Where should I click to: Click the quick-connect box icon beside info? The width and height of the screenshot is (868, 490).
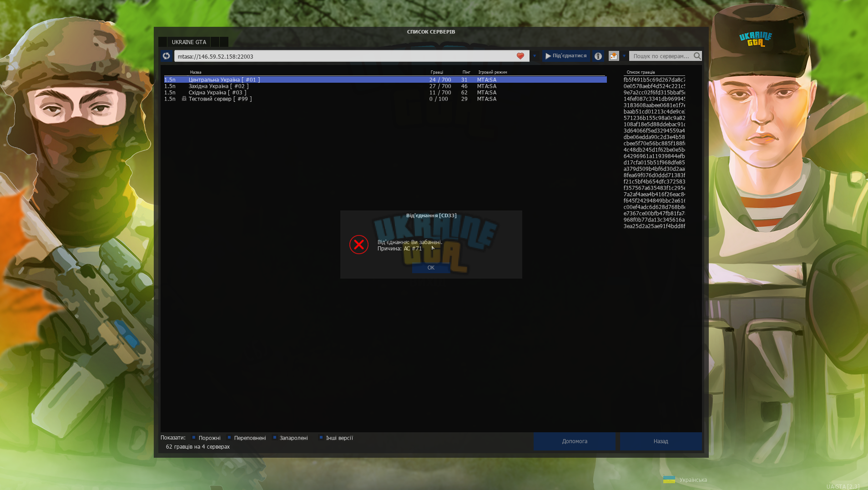(x=614, y=56)
